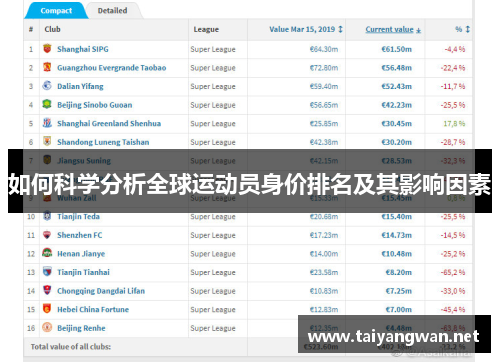The width and height of the screenshot is (500, 362).
Task: Open the Beijing Sinobo Guoan link
Action: click(95, 105)
